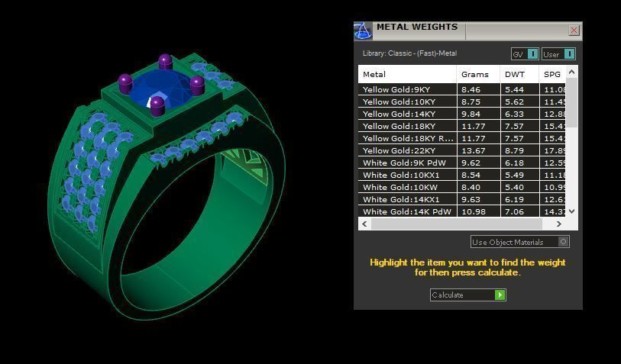
Task: Toggle the GV switch
Action: (525, 54)
